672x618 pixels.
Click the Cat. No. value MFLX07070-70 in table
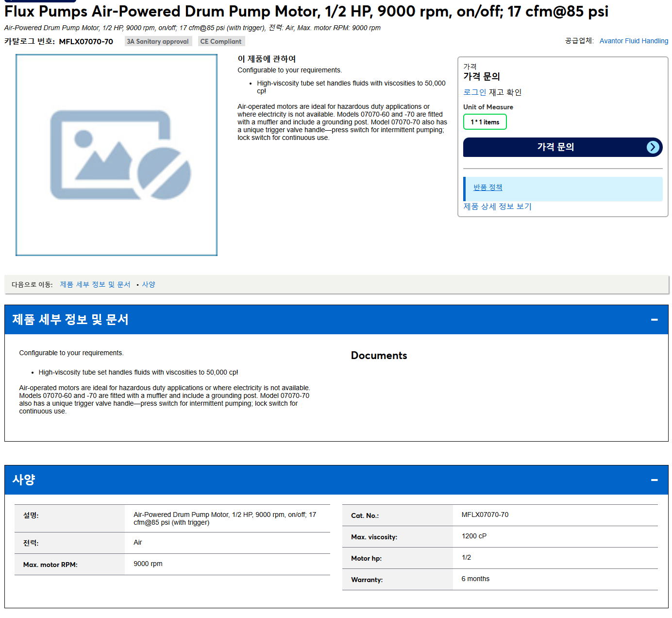[485, 515]
